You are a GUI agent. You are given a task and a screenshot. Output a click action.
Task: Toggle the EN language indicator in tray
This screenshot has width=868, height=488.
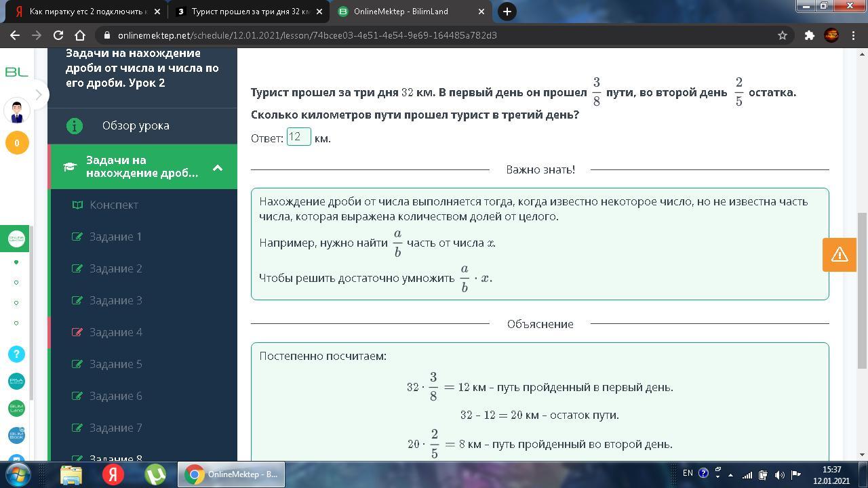click(x=688, y=473)
